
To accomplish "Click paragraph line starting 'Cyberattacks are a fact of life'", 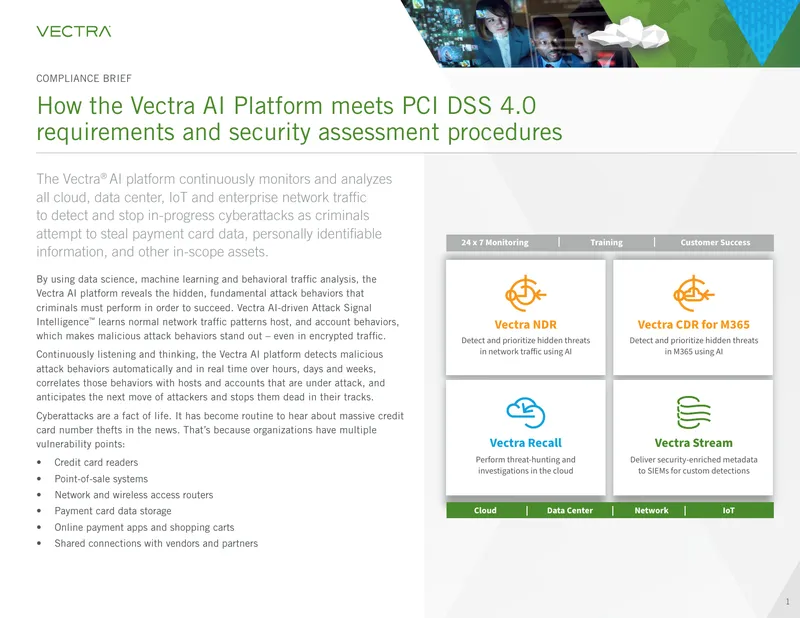I will tap(220, 416).
